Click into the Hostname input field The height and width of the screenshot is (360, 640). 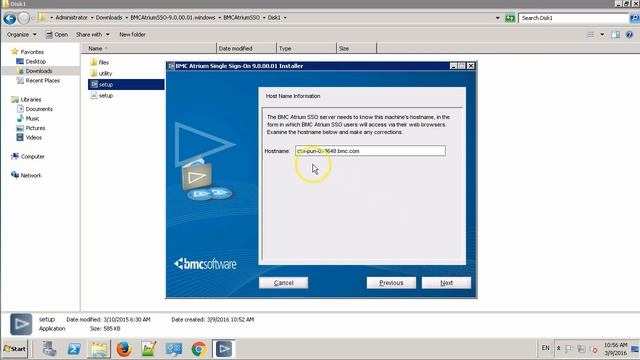[x=370, y=151]
